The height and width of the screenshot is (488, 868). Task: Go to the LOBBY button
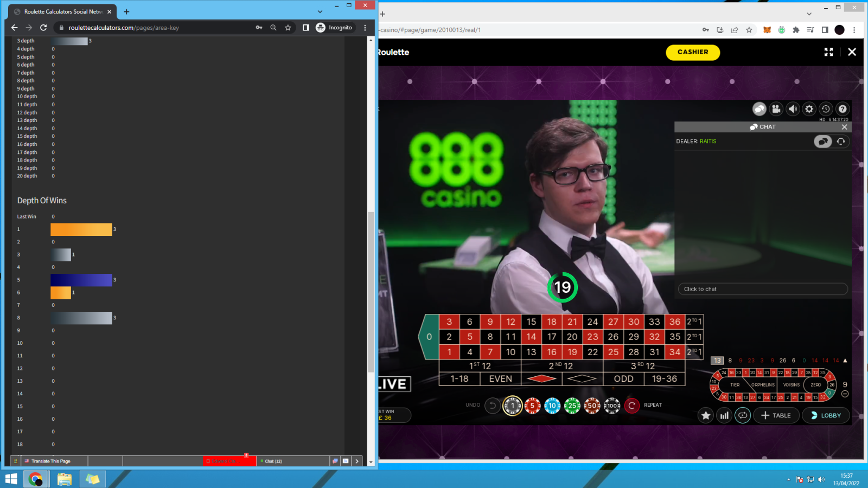pyautogui.click(x=826, y=415)
